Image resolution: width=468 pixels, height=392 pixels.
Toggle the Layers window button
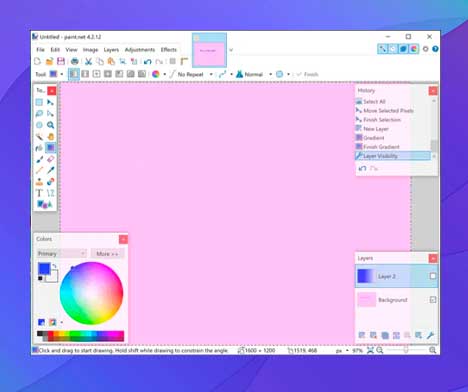[403, 49]
